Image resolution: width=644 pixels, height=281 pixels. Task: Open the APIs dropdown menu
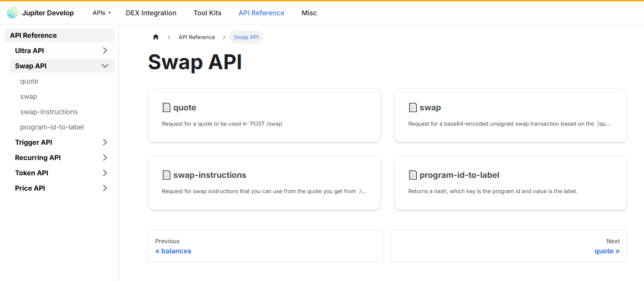pyautogui.click(x=102, y=13)
